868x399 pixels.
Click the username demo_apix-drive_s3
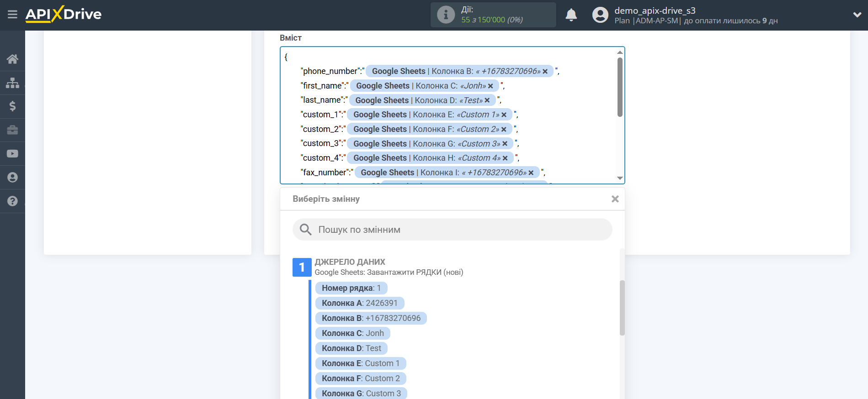click(655, 10)
